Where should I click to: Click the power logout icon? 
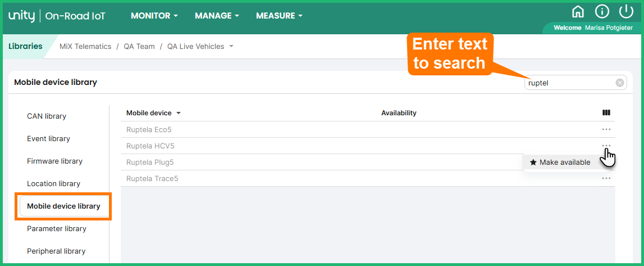tap(626, 12)
